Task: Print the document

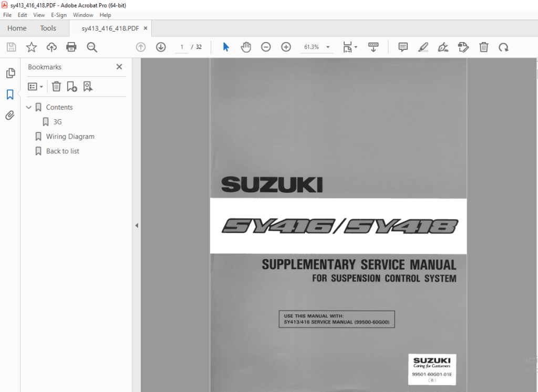Action: click(x=71, y=47)
